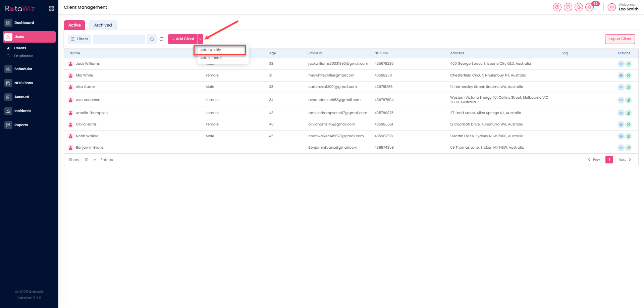The height and width of the screenshot is (308, 644).
Task: View Jack Williams' details via eye icon
Action: [x=621, y=64]
